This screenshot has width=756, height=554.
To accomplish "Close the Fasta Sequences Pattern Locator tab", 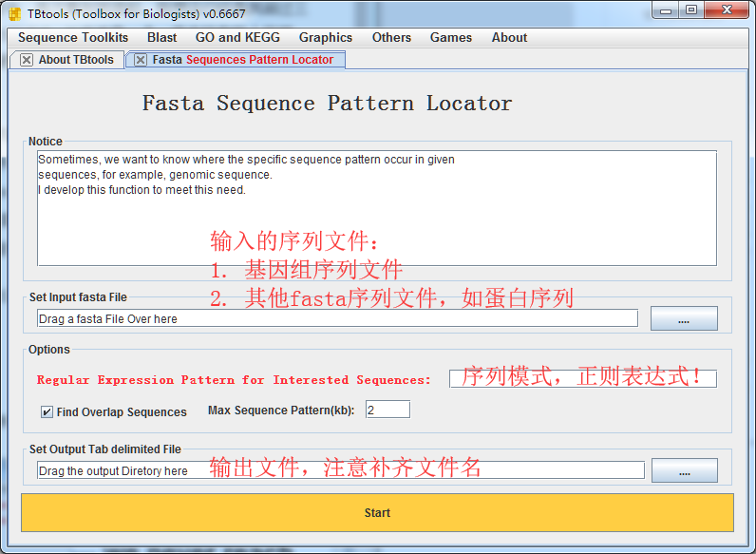I will pyautogui.click(x=141, y=60).
